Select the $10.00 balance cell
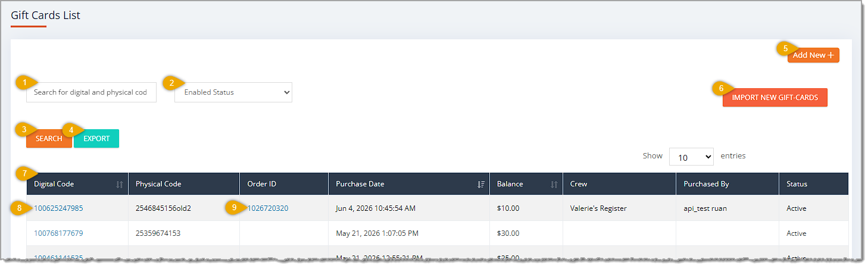Image resolution: width=868 pixels, height=268 pixels. 526,208
